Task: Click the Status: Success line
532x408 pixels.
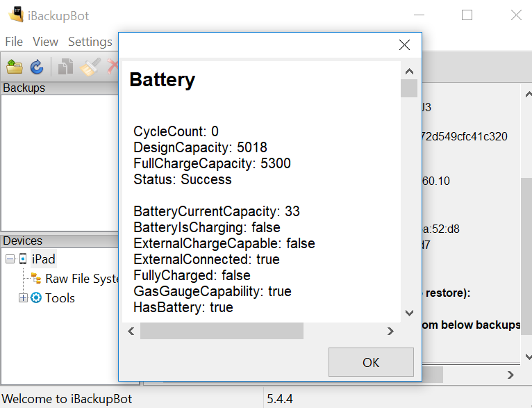Action: click(183, 179)
